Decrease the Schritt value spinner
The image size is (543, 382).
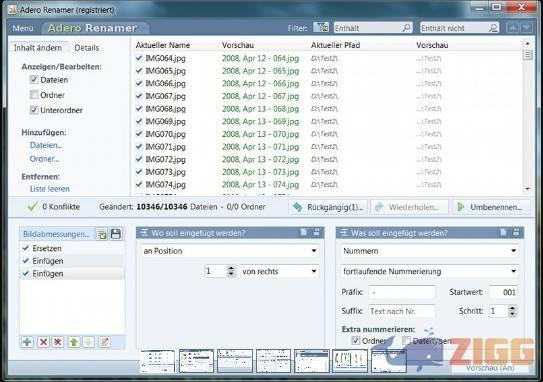point(513,314)
